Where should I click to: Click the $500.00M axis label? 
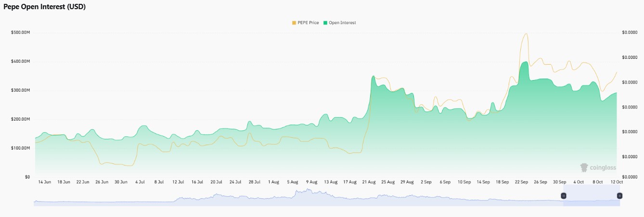pyautogui.click(x=20, y=32)
